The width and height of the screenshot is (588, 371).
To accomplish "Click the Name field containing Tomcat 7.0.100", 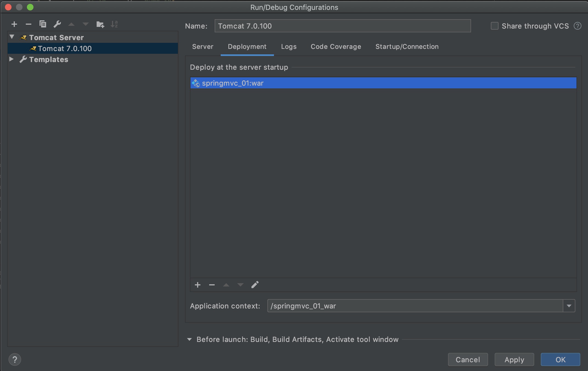I will (343, 26).
